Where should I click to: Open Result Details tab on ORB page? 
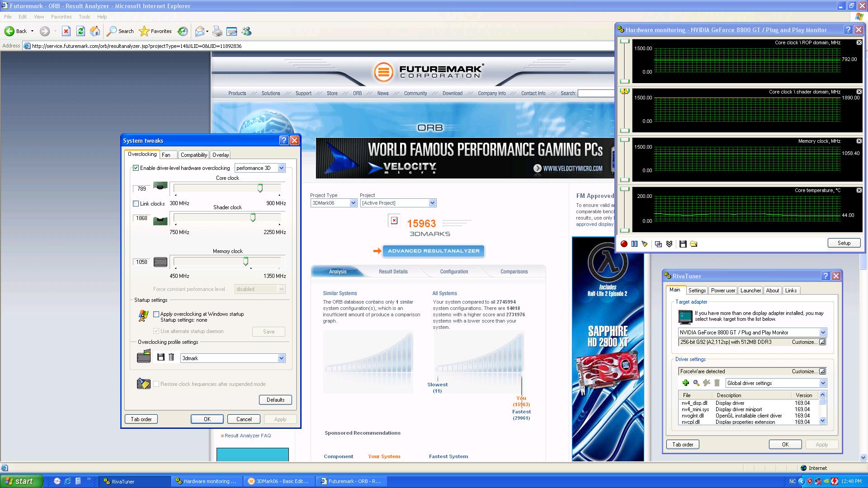click(393, 272)
